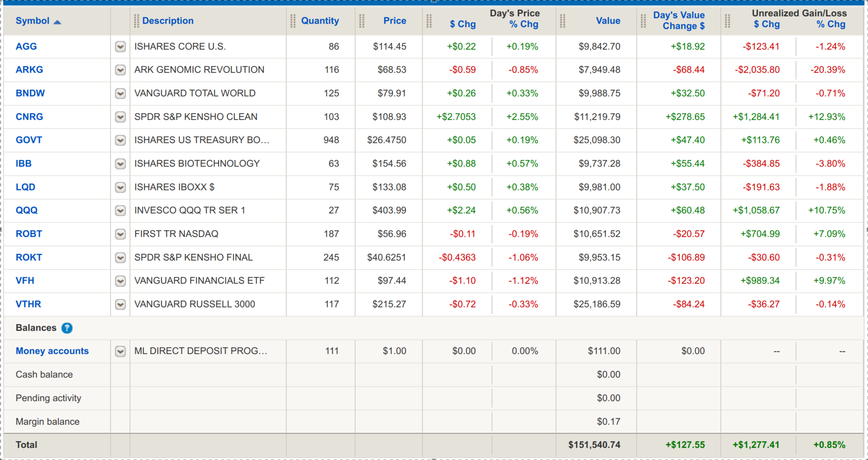Click the drag handle beside Quantity header
The height and width of the screenshot is (460, 868).
click(293, 21)
